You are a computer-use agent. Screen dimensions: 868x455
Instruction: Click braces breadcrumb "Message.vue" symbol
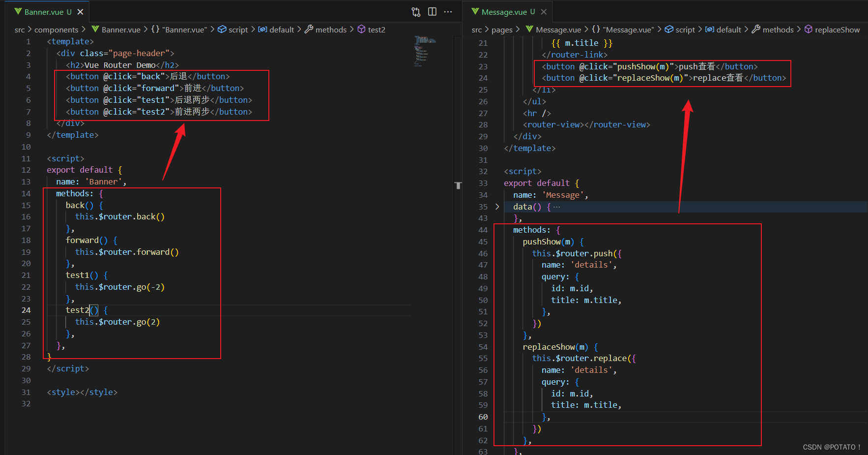pos(623,30)
